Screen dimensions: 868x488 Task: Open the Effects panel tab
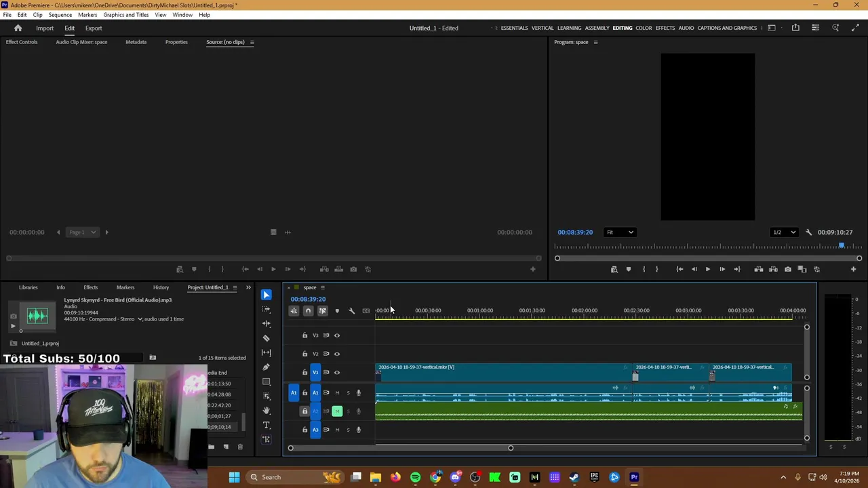coord(90,287)
